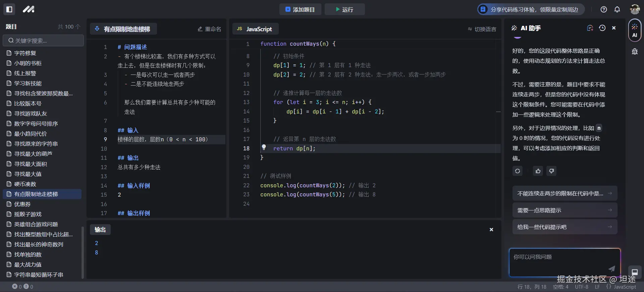Select the 输出 output tab
The image size is (644, 292).
(x=100, y=230)
